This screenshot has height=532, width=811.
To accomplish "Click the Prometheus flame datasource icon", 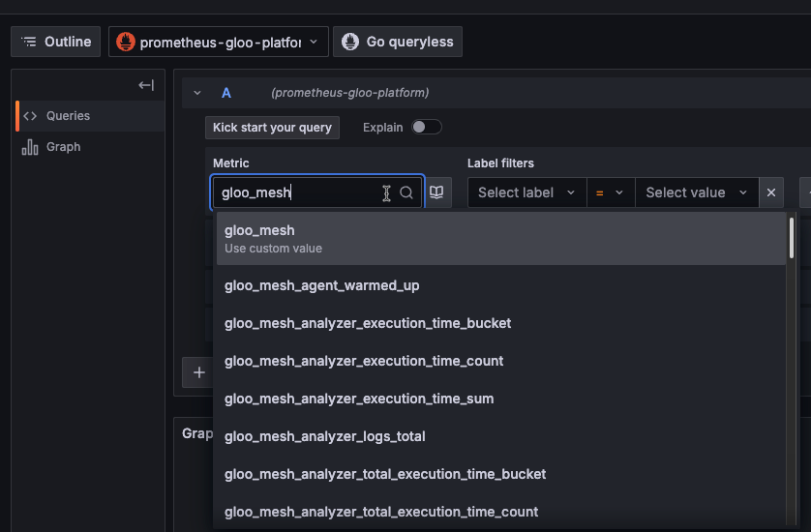I will (126, 42).
